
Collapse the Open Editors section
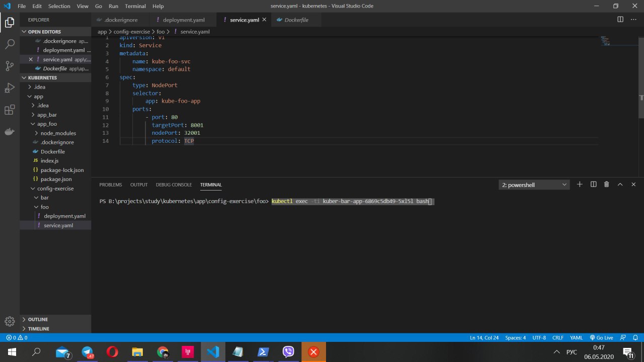tap(55, 32)
